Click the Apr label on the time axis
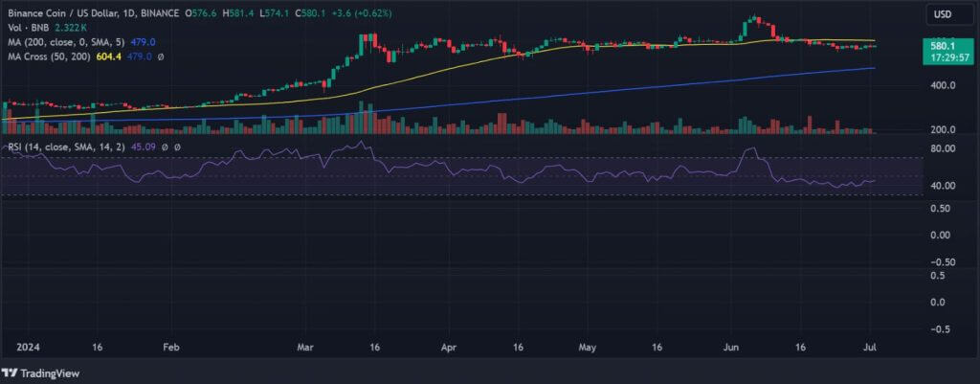The image size is (980, 384). [448, 347]
